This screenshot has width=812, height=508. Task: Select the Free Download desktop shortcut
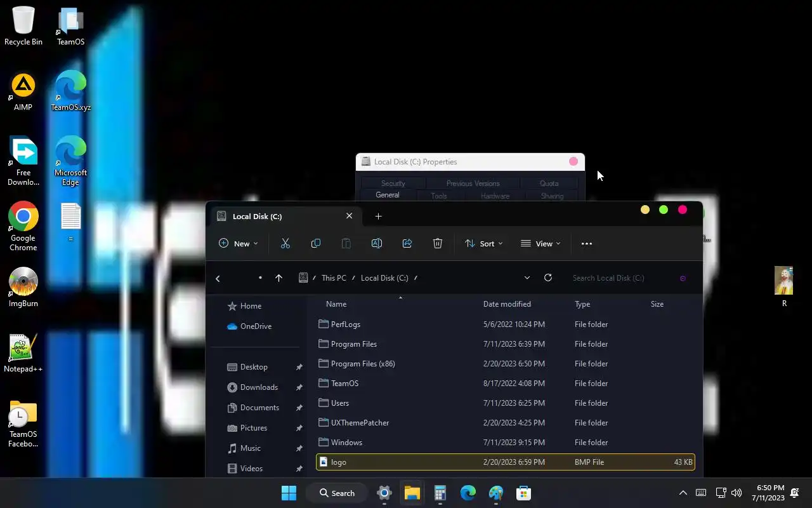23,161
